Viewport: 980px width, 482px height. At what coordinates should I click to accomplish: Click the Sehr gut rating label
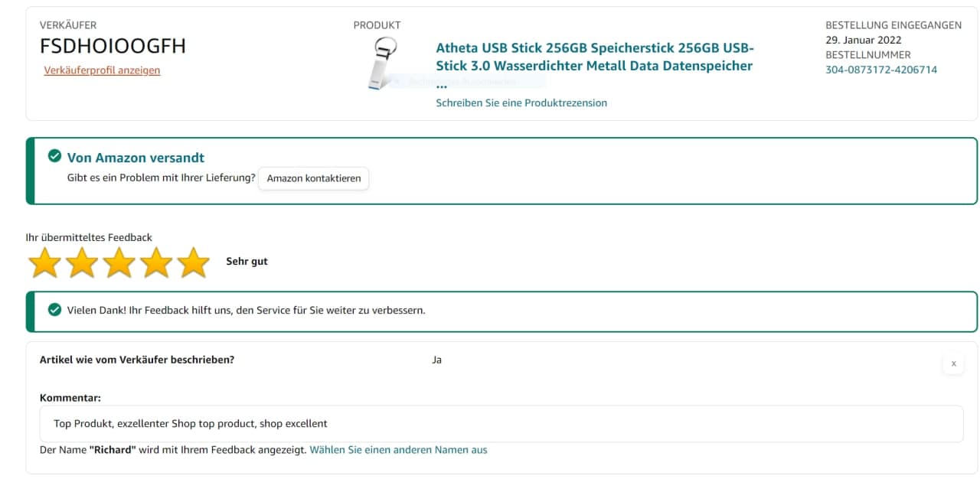click(247, 262)
